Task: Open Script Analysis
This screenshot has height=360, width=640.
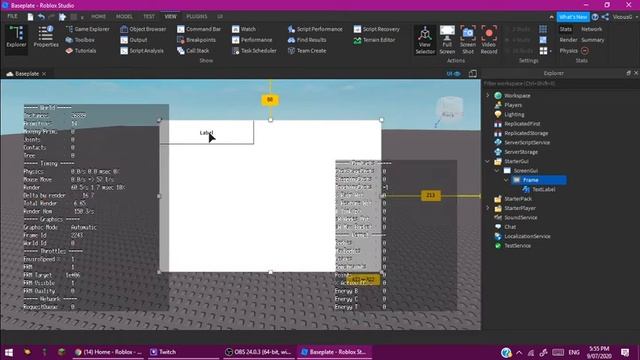Action: point(142,51)
